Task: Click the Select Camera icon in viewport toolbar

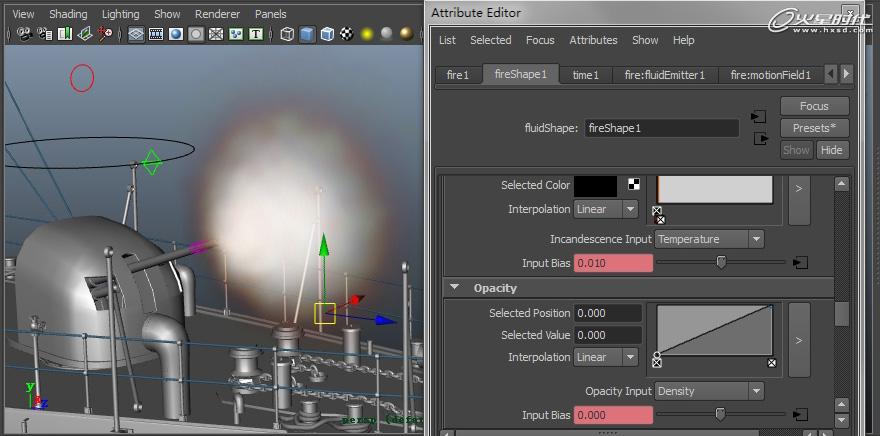Action: coord(24,35)
